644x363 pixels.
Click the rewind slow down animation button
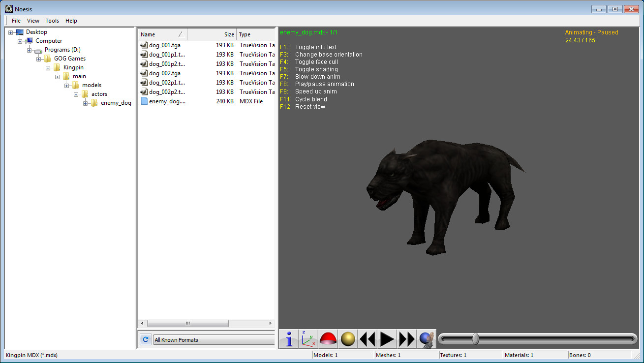click(368, 339)
